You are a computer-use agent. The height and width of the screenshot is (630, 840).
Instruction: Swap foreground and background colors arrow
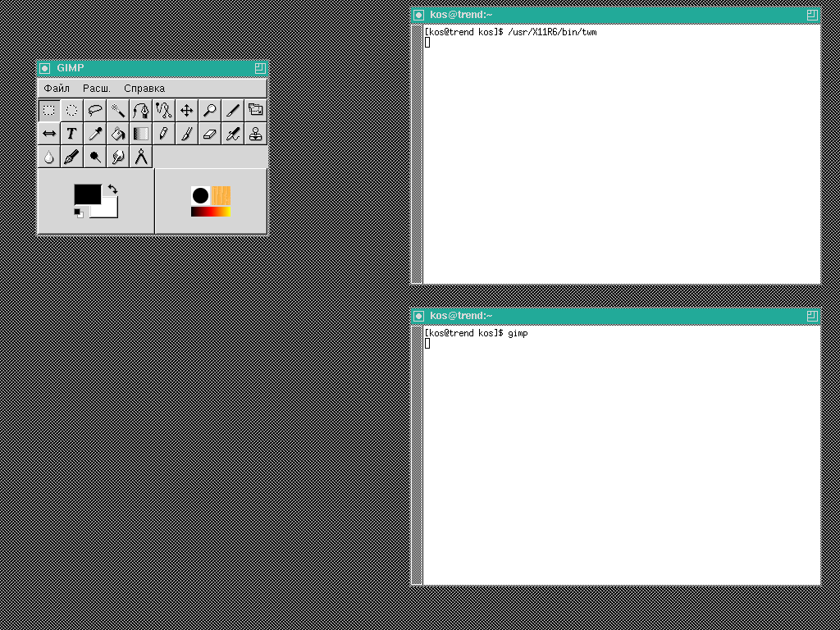tap(112, 189)
